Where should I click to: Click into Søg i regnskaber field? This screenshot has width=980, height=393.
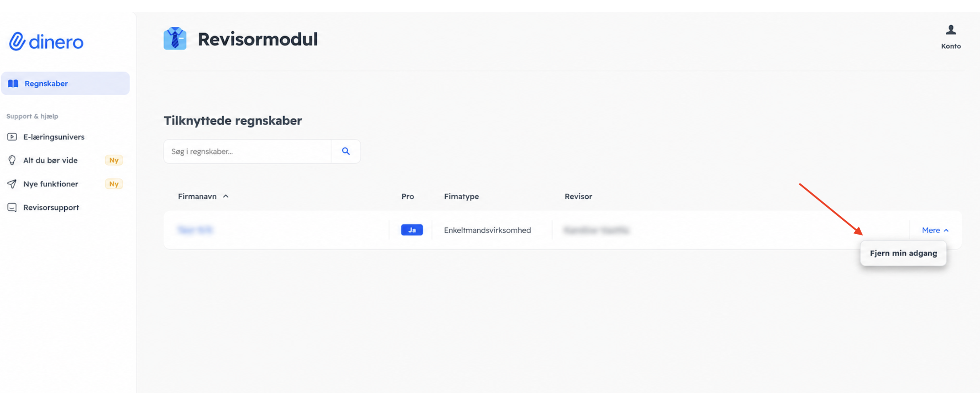[x=247, y=152]
